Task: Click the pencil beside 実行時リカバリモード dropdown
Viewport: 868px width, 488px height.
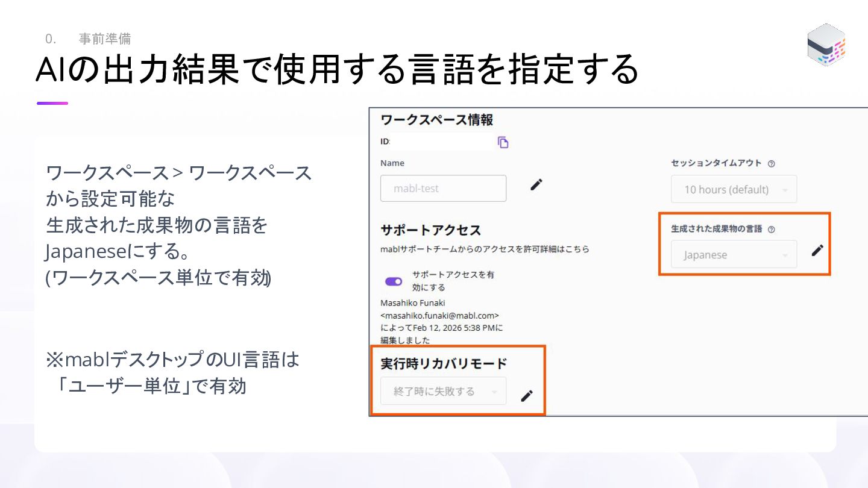Action: coord(527,396)
